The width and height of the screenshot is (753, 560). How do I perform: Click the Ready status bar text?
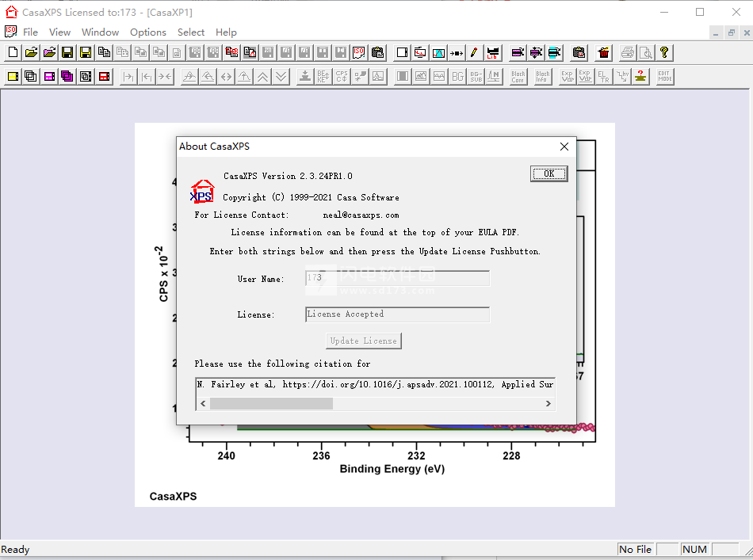click(x=15, y=550)
